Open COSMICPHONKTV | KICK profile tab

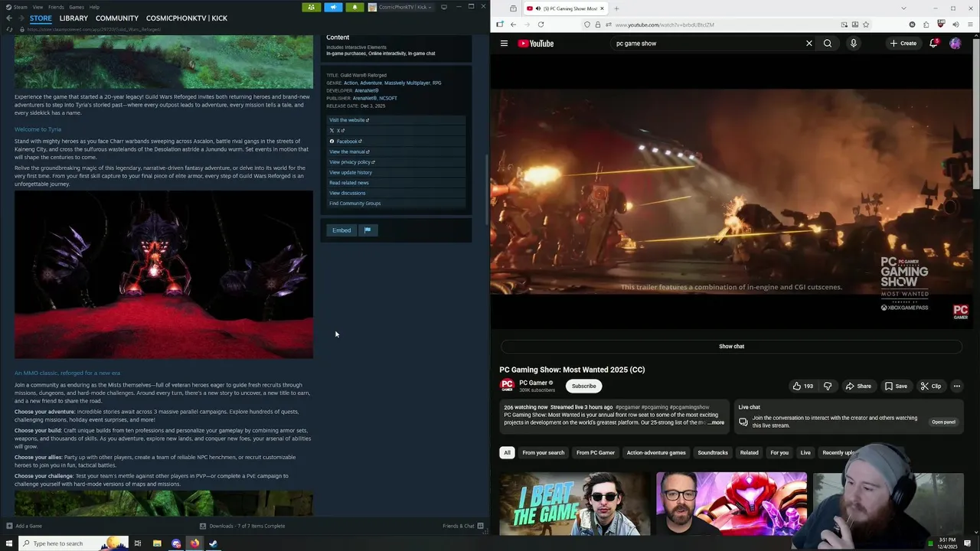pos(187,18)
